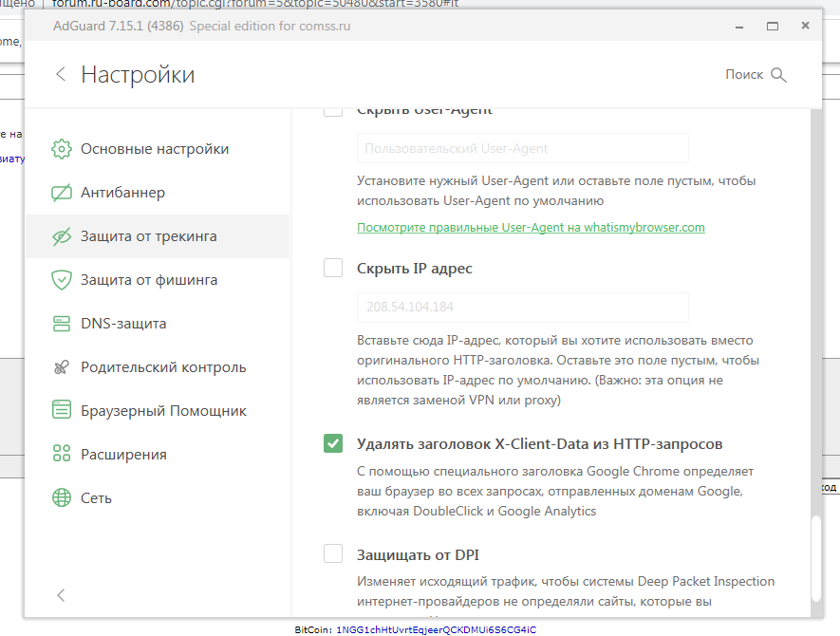Open whatismybrowser.com User-Agent link
Viewport: 840px width, 636px height.
[x=531, y=227]
